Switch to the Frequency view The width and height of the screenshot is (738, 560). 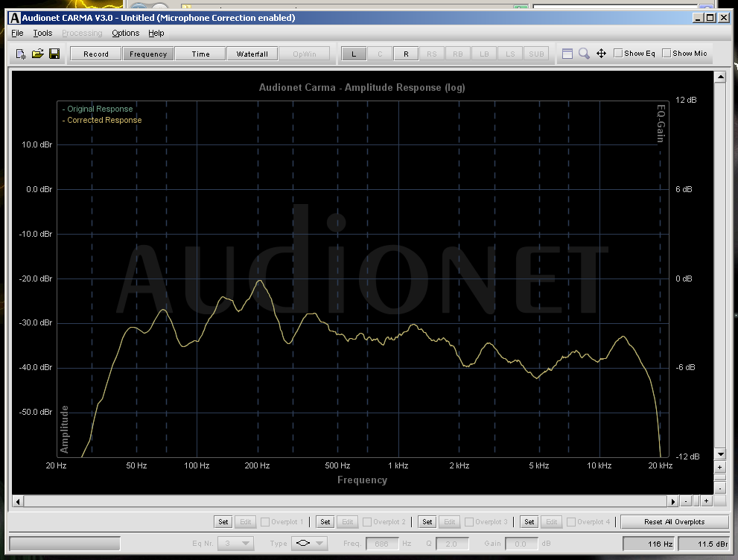pos(148,54)
